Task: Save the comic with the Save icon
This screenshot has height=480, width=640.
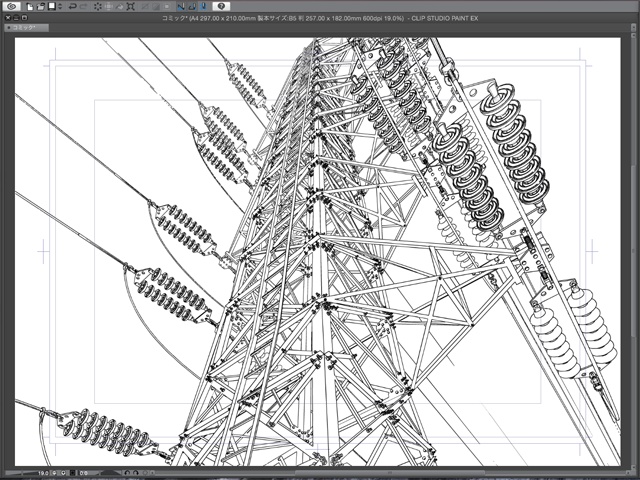Action: [x=52, y=6]
